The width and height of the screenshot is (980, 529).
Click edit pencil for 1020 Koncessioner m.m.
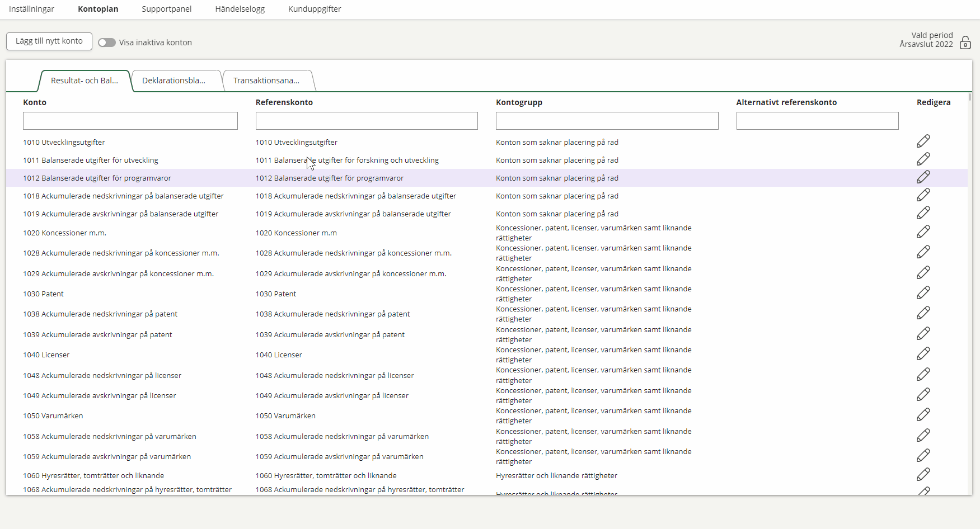pyautogui.click(x=923, y=232)
